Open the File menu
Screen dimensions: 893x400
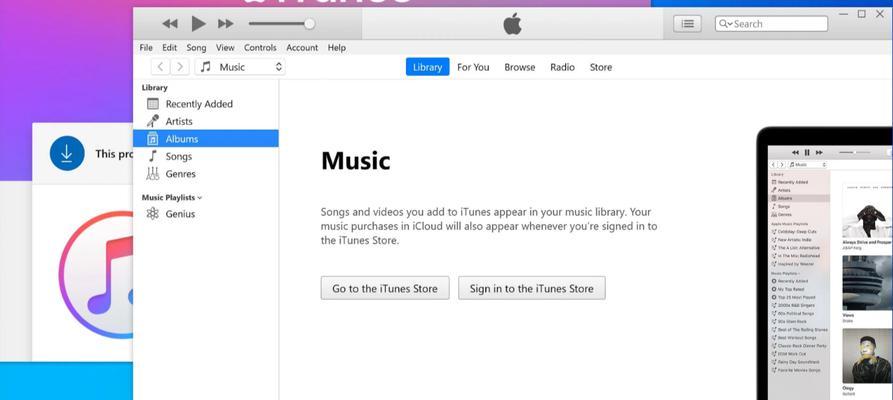[146, 48]
